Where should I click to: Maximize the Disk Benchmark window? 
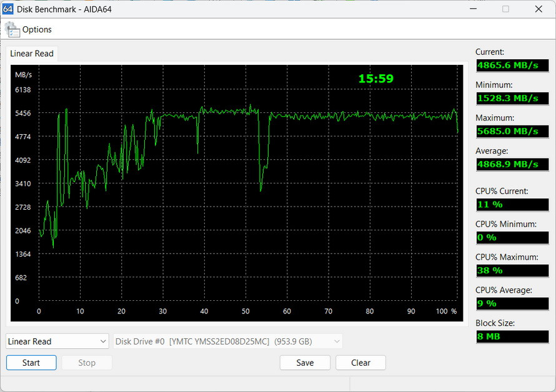click(505, 9)
